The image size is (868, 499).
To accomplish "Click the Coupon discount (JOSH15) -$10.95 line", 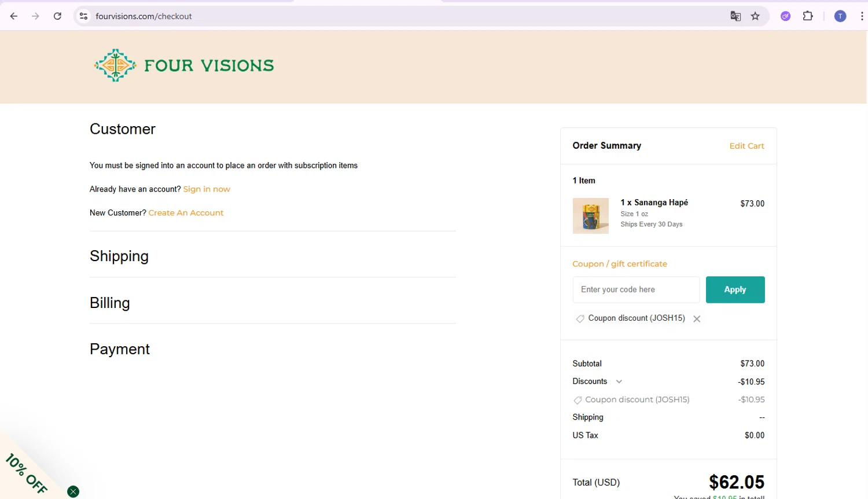I will (x=668, y=399).
